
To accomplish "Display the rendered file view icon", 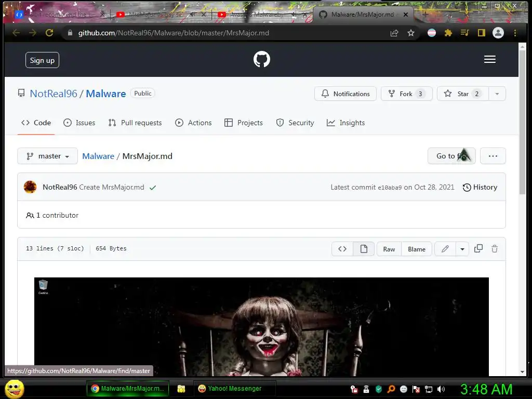I will [x=364, y=249].
